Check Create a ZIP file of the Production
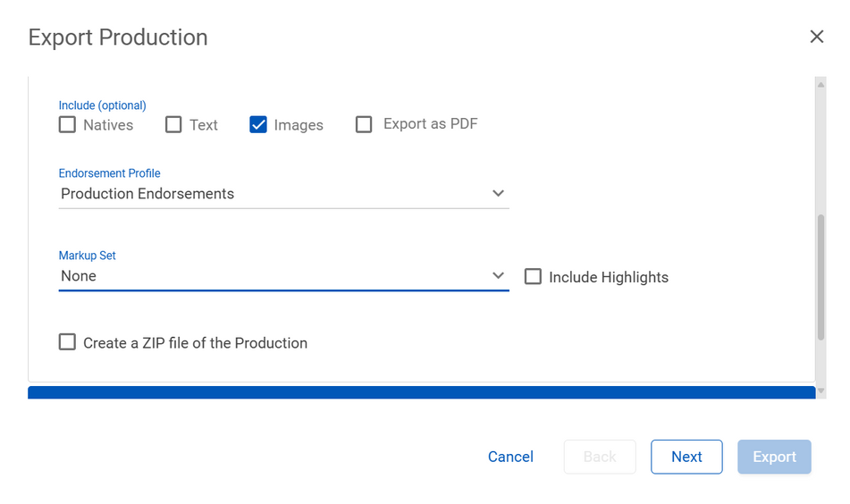Viewport: 850px width, 504px height. coord(67,342)
